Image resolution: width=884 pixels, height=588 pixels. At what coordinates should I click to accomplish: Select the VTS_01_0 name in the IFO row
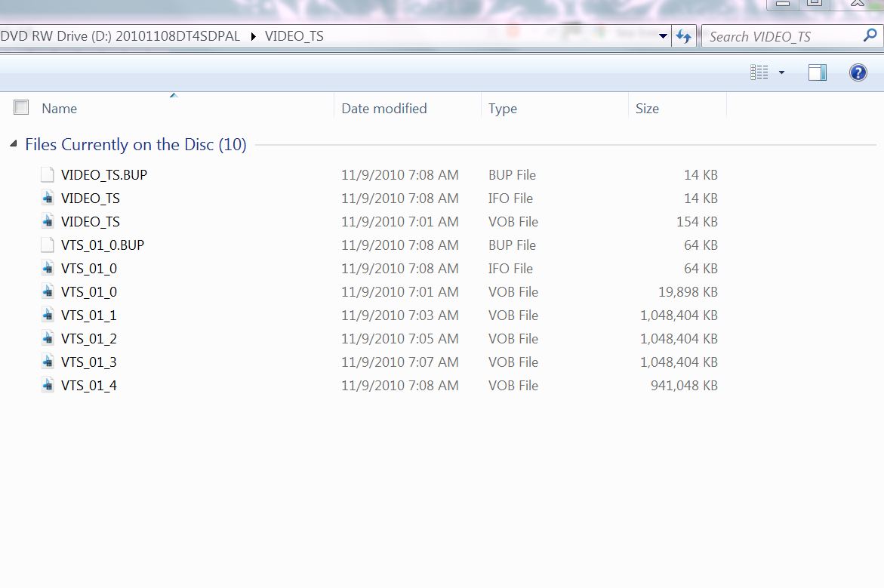click(88, 269)
